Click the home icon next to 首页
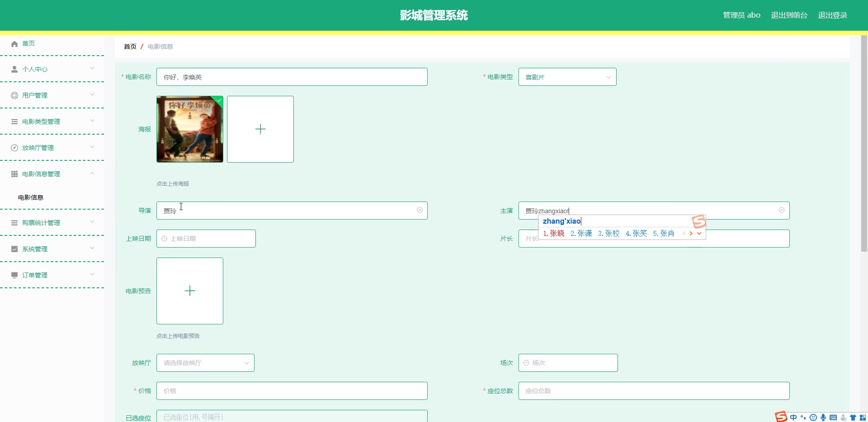Image resolution: width=868 pixels, height=422 pixels. click(x=14, y=44)
